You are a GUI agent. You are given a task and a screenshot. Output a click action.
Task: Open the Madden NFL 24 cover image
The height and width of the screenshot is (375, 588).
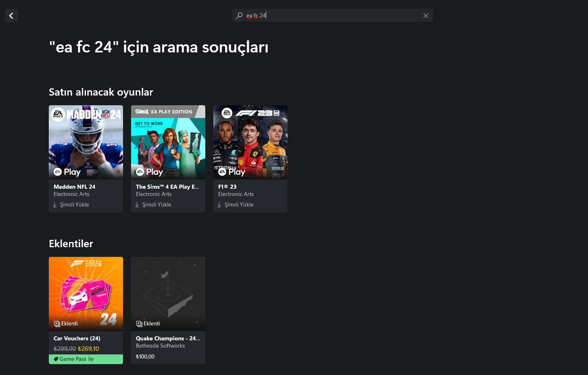click(x=86, y=142)
